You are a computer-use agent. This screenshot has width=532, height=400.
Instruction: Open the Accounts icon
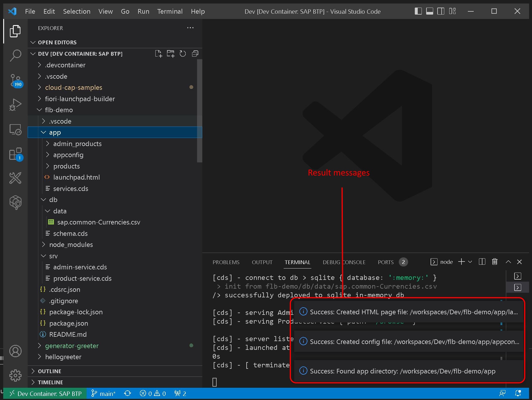15,351
